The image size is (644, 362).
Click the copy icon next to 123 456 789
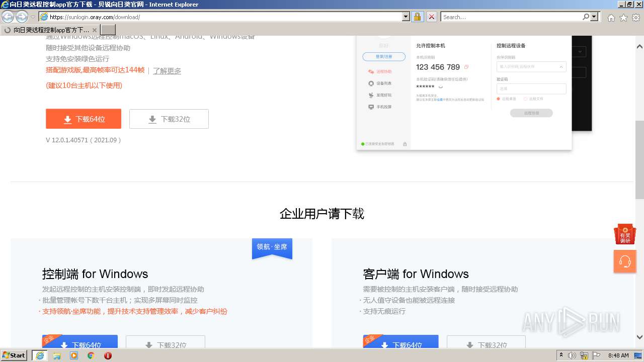click(x=466, y=67)
